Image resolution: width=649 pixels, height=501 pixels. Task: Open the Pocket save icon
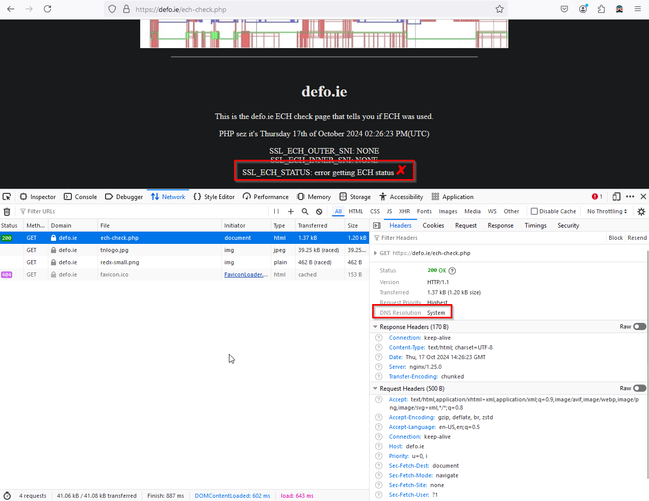[564, 9]
